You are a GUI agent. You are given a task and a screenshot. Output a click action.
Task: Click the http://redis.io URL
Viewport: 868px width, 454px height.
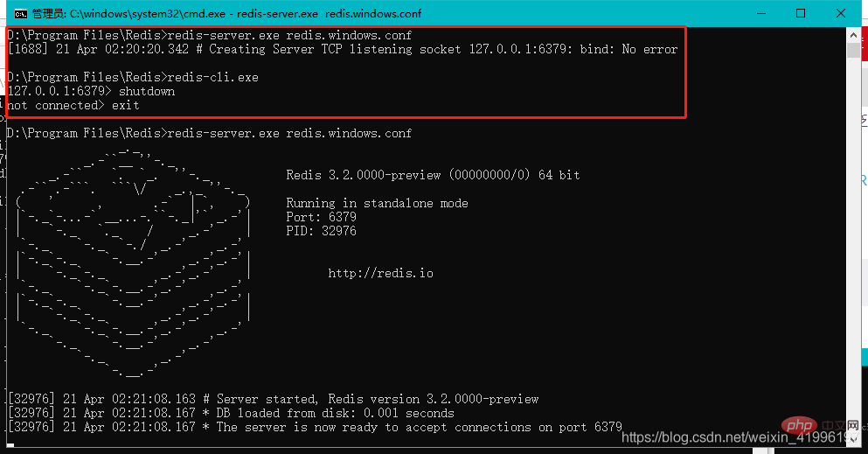[x=380, y=273]
